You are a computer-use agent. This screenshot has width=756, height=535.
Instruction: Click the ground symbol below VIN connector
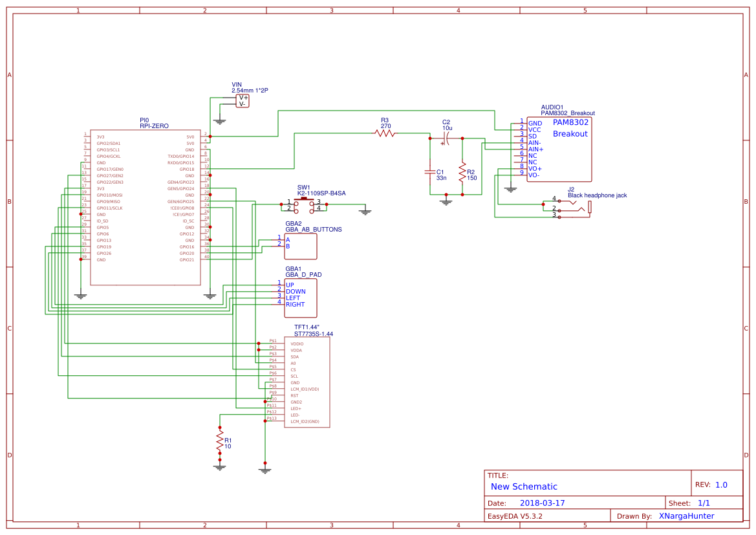pos(220,120)
